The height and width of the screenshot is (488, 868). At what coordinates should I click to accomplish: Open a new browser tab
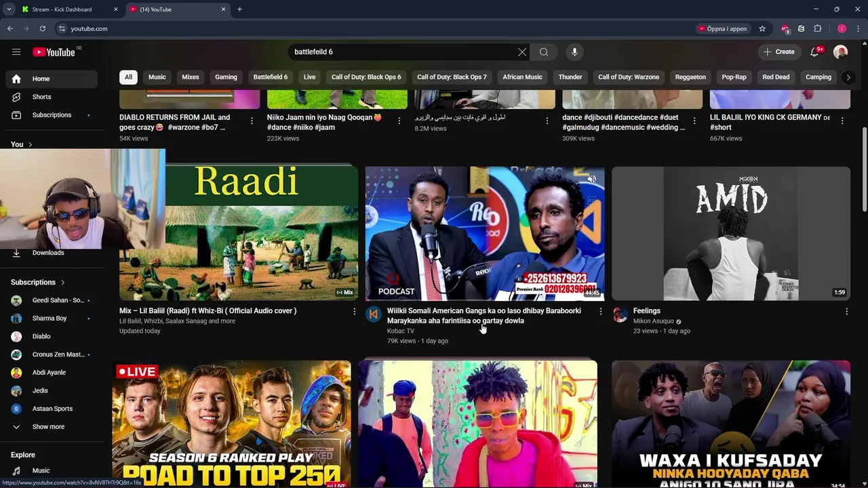click(x=239, y=9)
